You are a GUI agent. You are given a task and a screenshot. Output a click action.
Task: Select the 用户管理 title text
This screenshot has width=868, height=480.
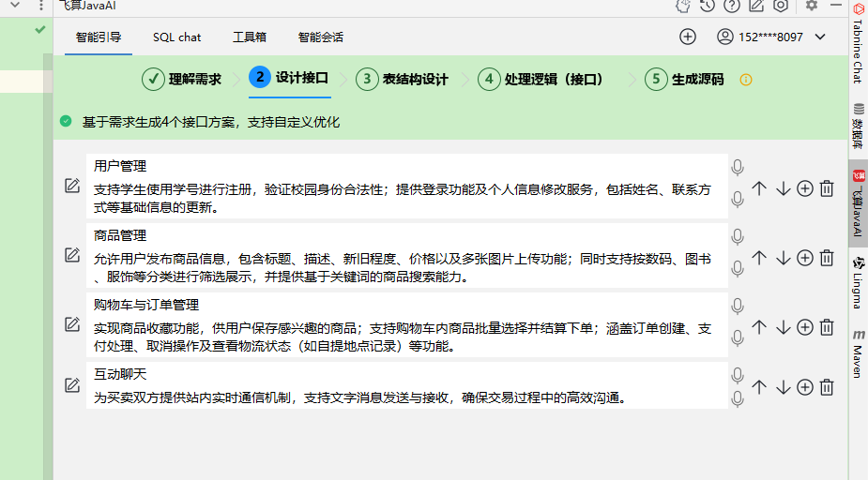pos(120,166)
